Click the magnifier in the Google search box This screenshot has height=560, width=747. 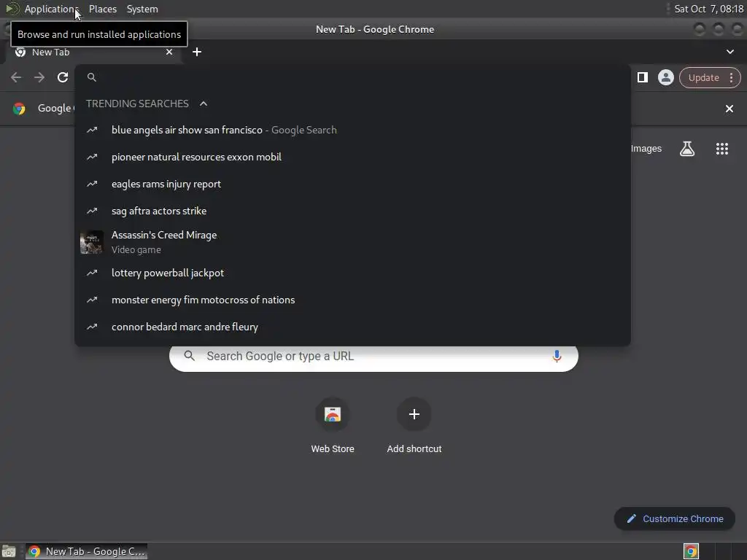189,356
